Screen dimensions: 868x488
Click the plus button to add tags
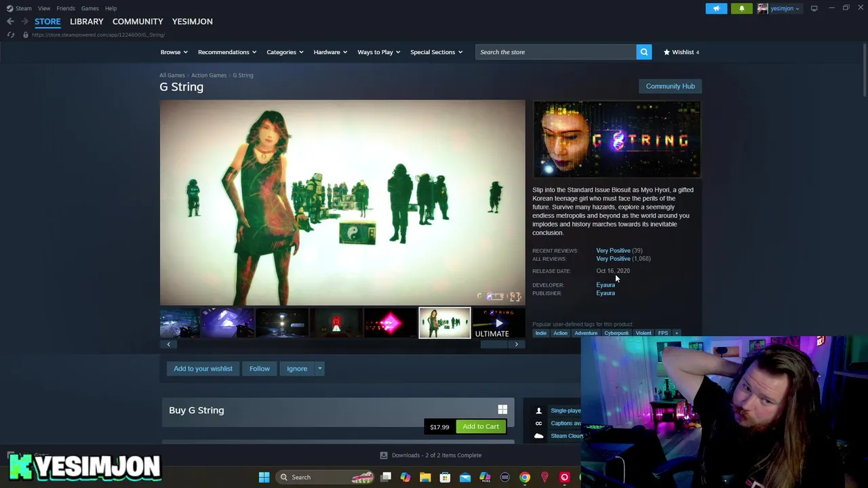click(x=676, y=333)
